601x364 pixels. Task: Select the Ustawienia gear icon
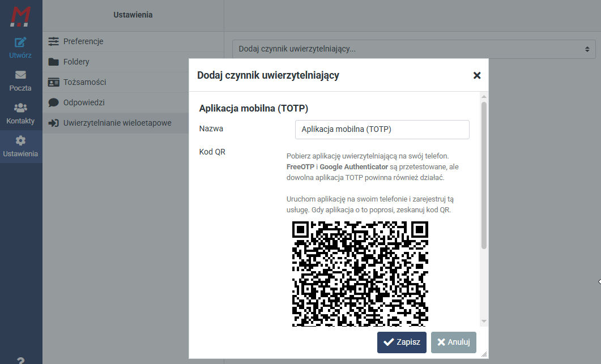point(20,140)
